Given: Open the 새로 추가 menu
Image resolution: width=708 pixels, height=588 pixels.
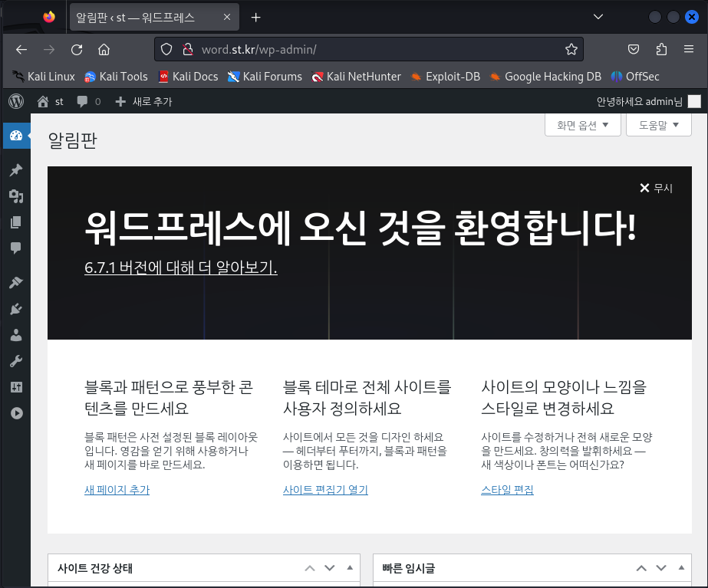Looking at the screenshot, I should pyautogui.click(x=143, y=101).
